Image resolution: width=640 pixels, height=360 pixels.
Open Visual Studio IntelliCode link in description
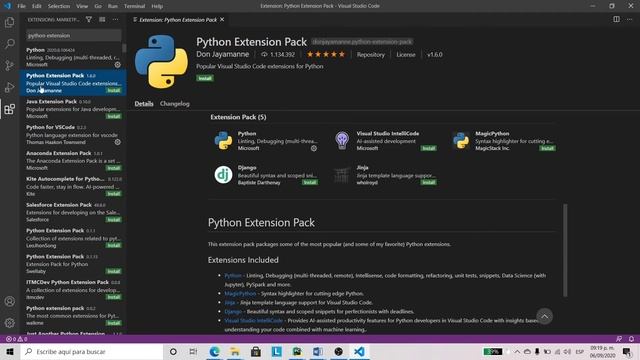253,320
